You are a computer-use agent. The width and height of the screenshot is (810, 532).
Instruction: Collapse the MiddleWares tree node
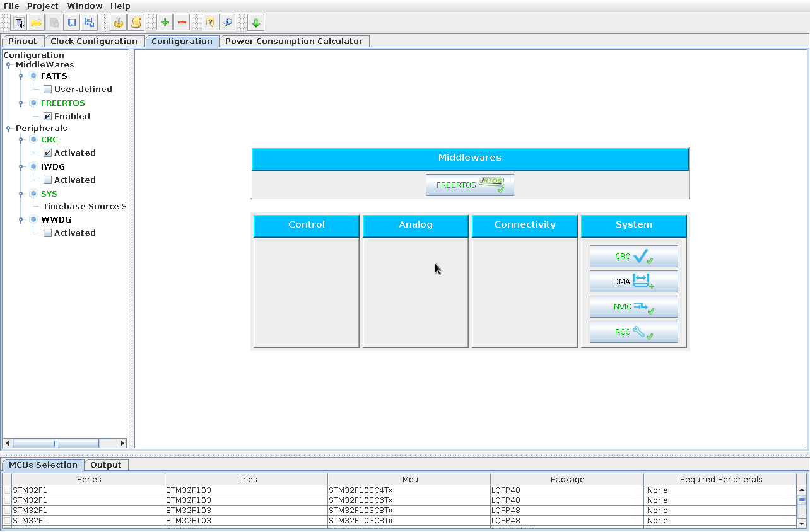click(x=8, y=65)
